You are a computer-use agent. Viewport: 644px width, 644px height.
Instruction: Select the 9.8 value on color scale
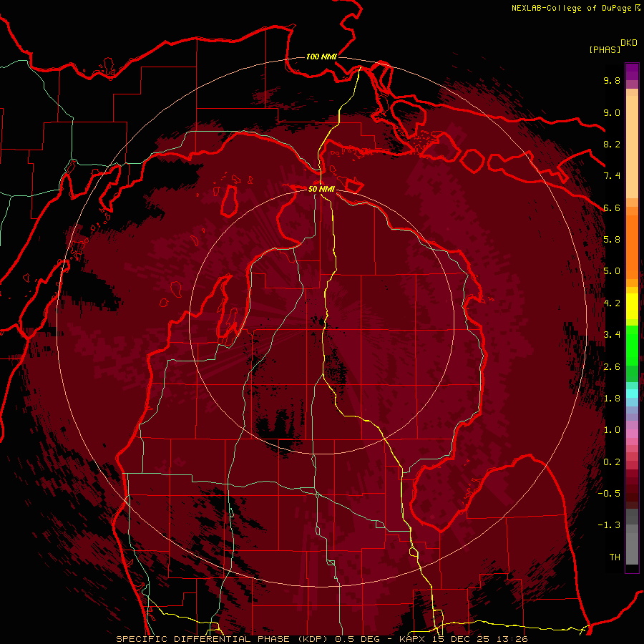612,80
